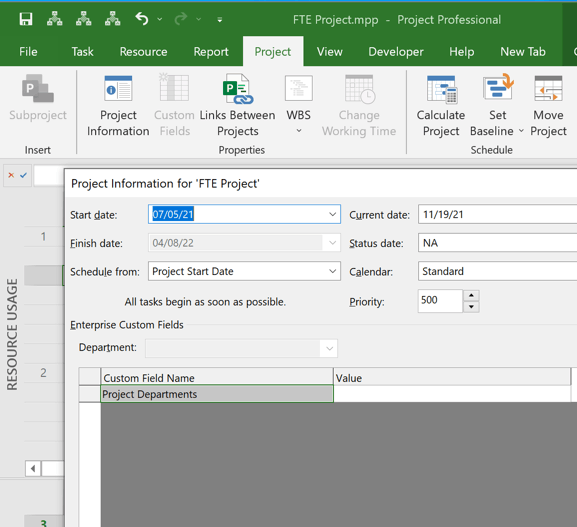Click the first hierarchy icon beside Save
The image size is (577, 527).
(54, 19)
